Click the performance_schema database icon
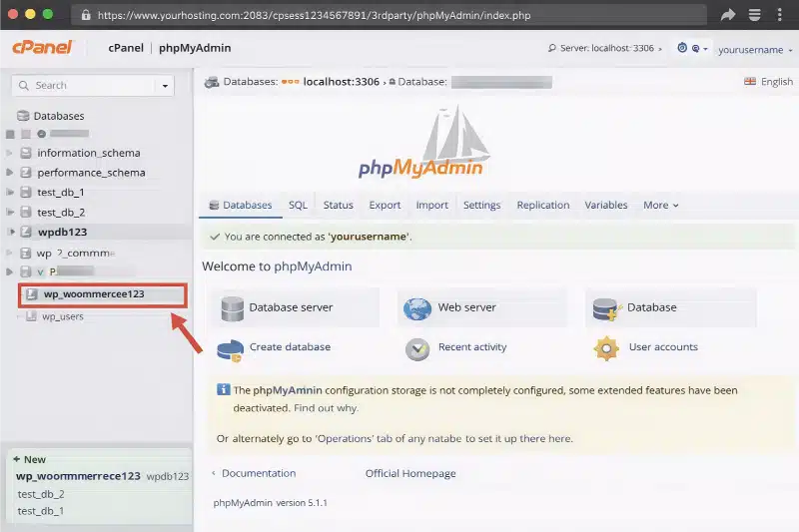Viewport: 799px width, 532px height. [x=26, y=173]
